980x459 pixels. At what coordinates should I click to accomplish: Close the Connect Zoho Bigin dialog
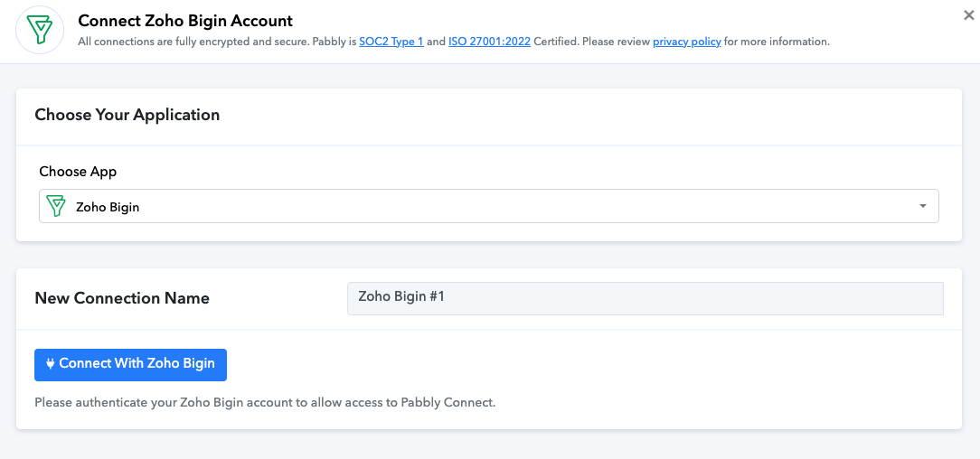[x=969, y=15]
